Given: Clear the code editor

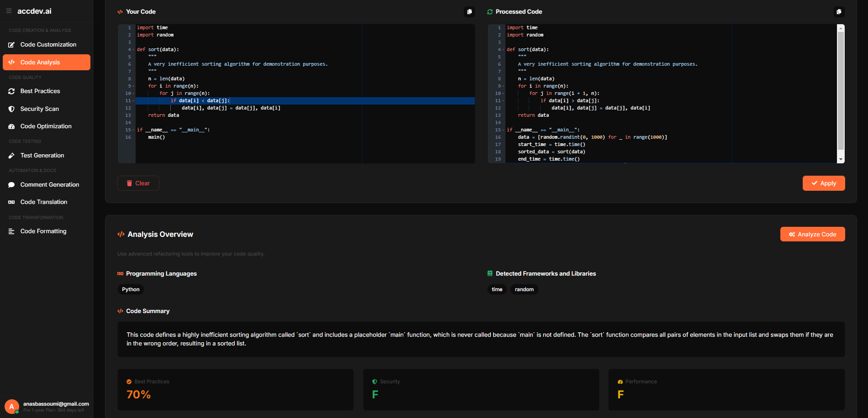Looking at the screenshot, I should click(x=138, y=183).
